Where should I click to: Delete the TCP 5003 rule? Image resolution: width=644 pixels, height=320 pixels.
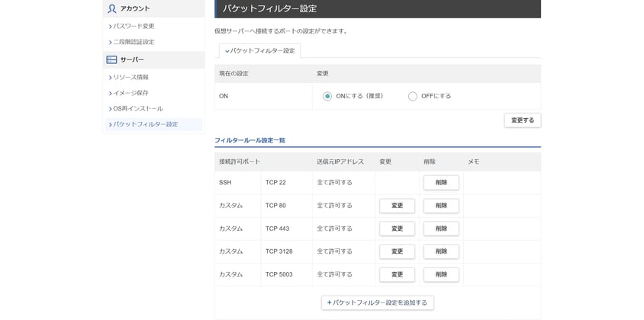click(x=441, y=274)
